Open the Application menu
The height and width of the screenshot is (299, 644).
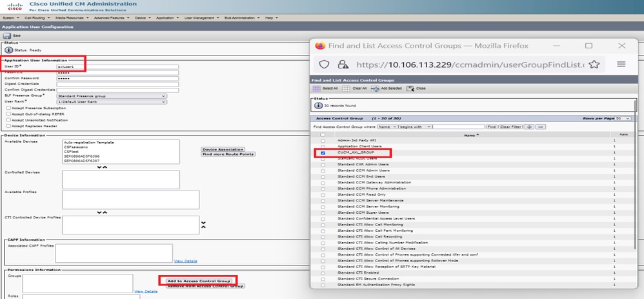point(168,18)
